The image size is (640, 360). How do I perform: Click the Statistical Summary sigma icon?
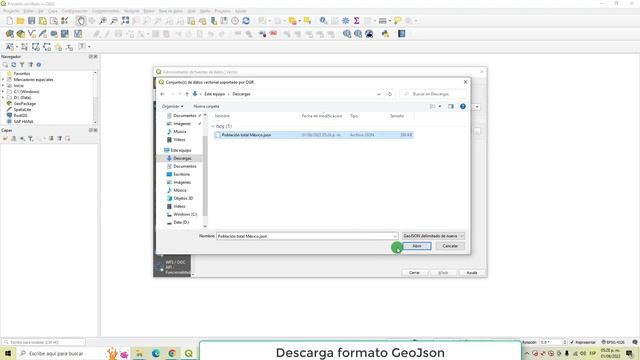(356, 21)
